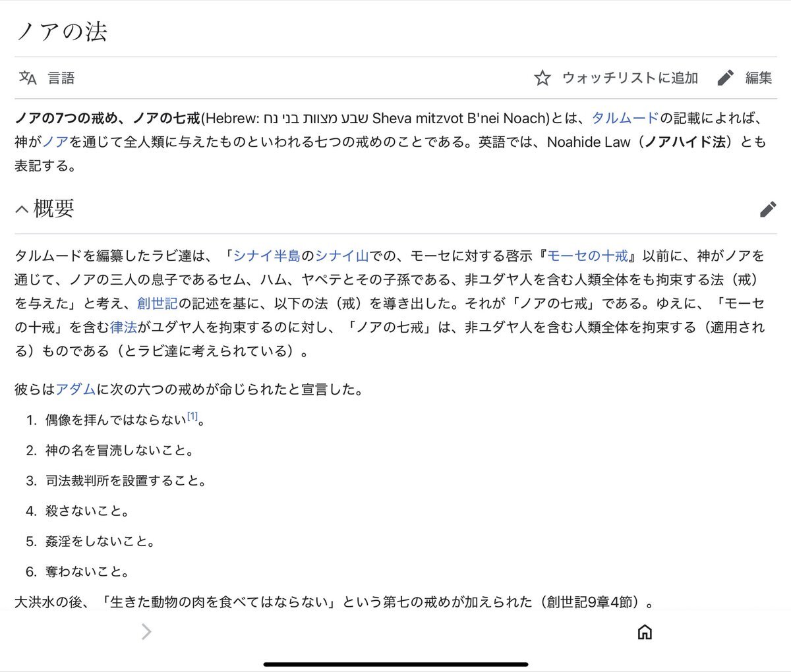Open the タルムード link

[625, 118]
